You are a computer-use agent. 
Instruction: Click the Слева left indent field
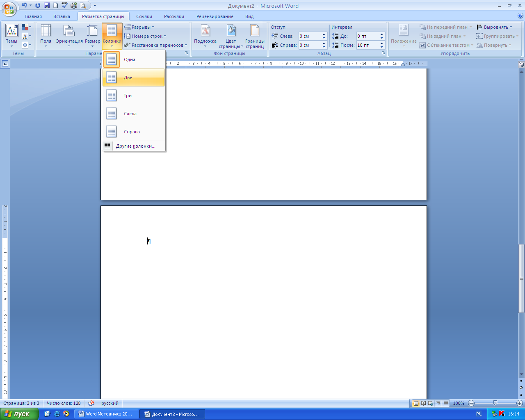coord(310,36)
